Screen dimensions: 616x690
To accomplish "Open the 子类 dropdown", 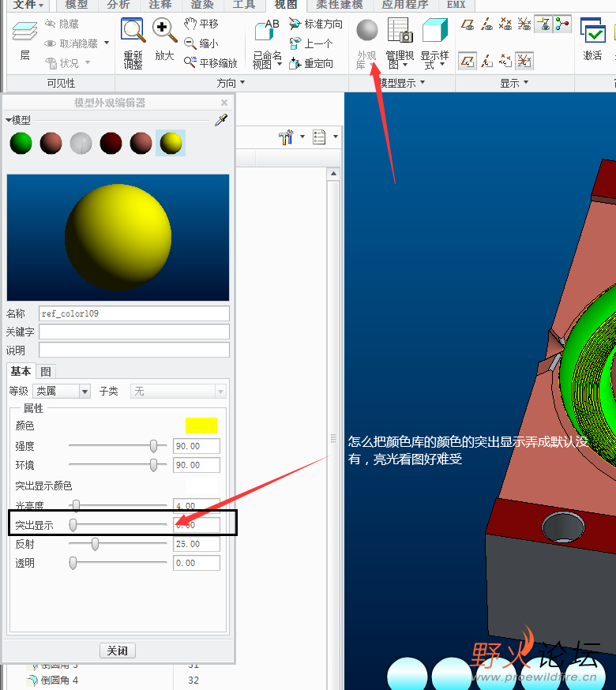I will [x=178, y=391].
